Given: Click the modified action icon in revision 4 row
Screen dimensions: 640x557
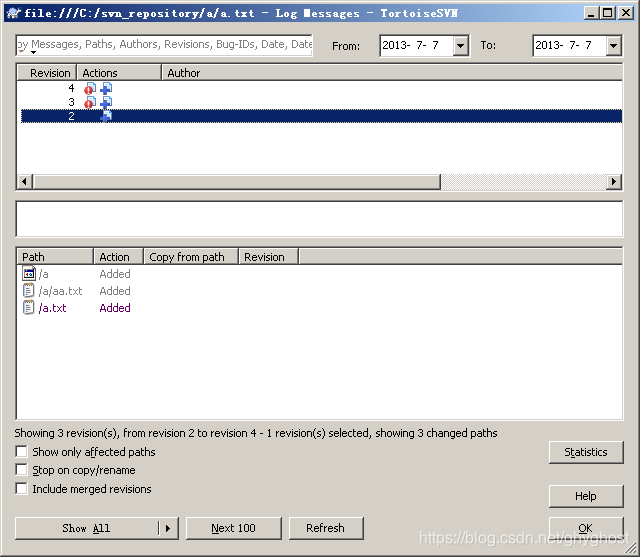Looking at the screenshot, I should coord(90,89).
